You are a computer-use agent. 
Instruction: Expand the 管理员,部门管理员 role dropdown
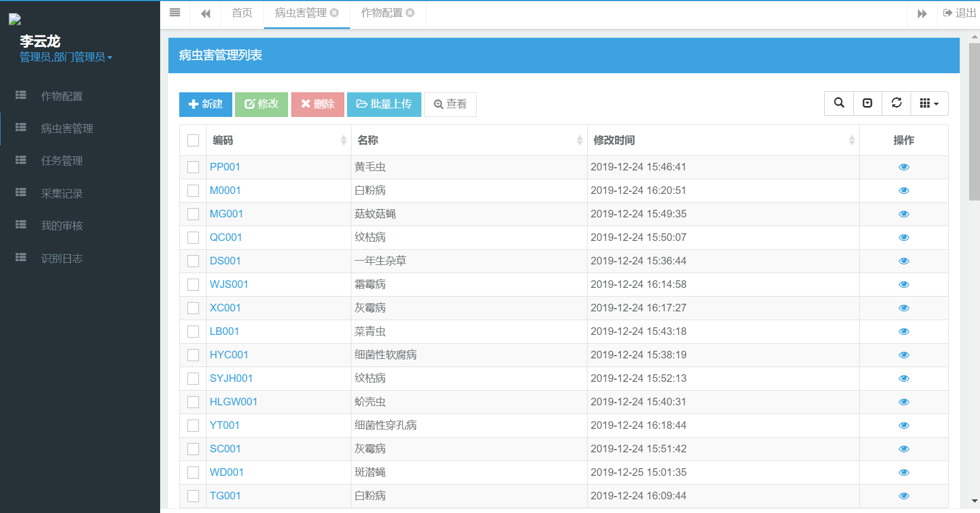[x=66, y=57]
